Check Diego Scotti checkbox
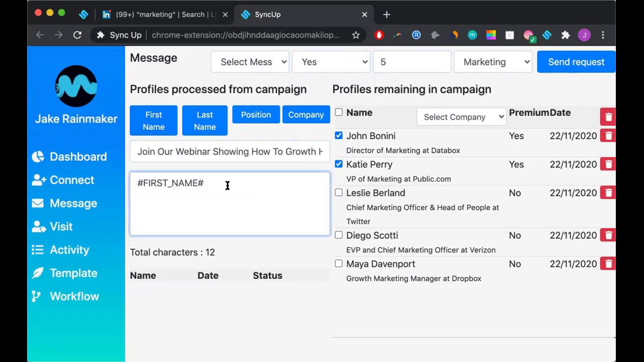Image resolution: width=644 pixels, height=362 pixels. point(339,235)
